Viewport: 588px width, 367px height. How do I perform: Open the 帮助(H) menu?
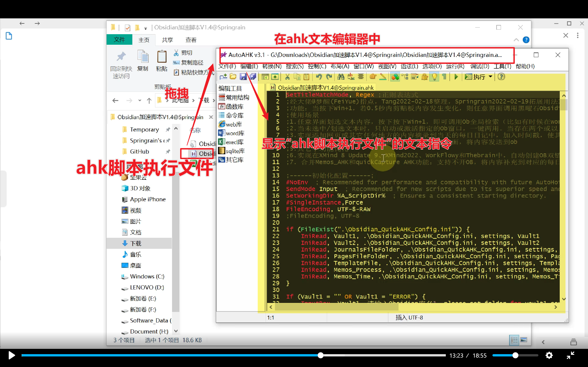(x=525, y=66)
